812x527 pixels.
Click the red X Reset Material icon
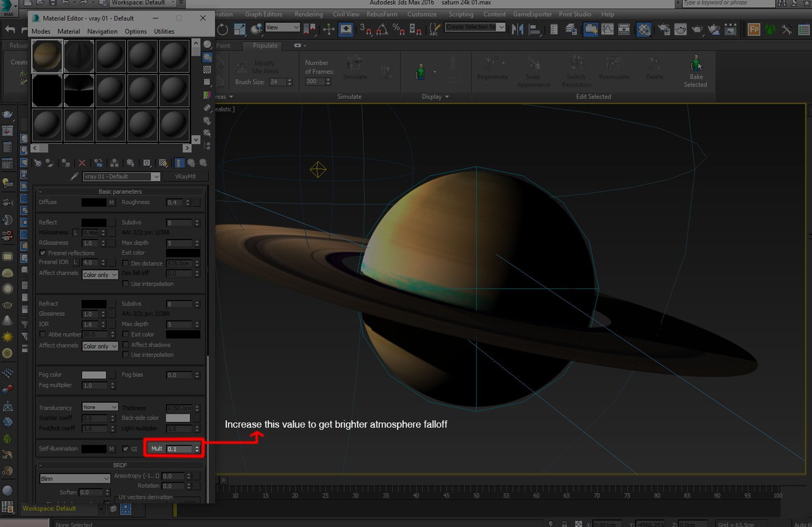coord(82,163)
